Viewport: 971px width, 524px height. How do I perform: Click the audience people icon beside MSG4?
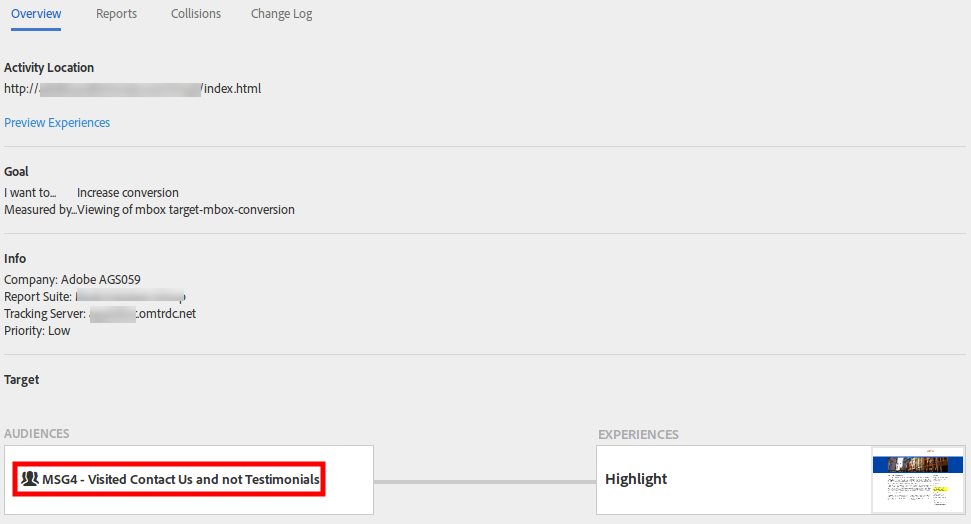[30, 478]
